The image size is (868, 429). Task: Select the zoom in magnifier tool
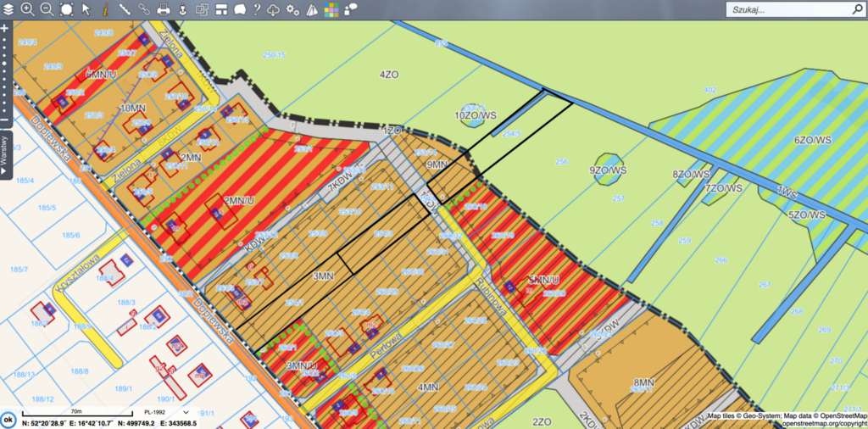[x=27, y=9]
